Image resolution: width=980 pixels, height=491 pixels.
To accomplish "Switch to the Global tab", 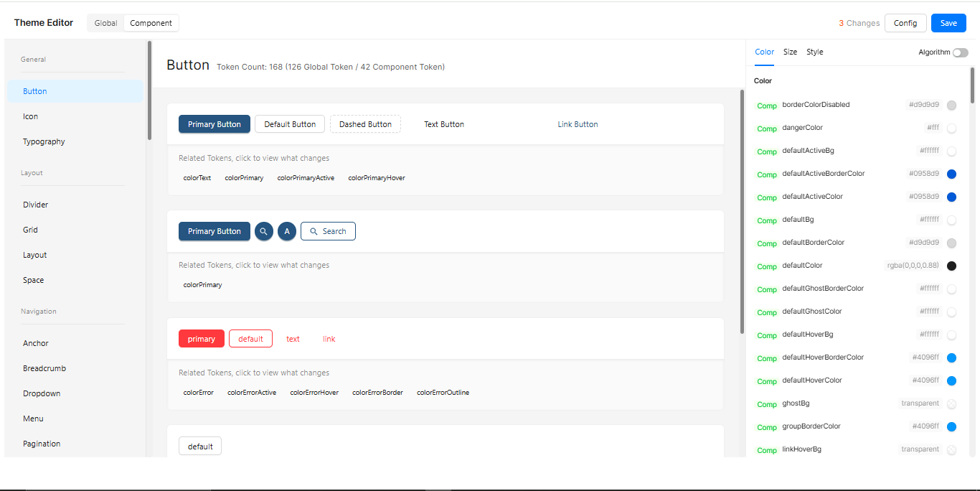I will pos(105,23).
